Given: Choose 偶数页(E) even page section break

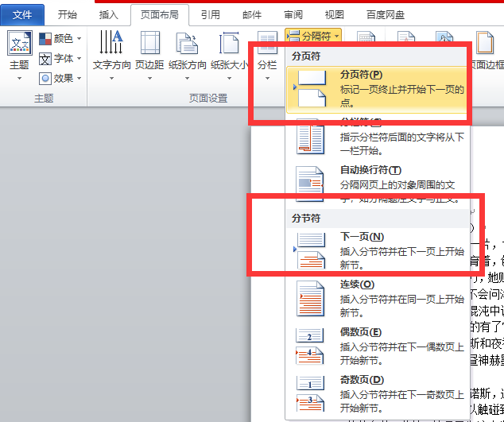Looking at the screenshot, I should coord(376,347).
